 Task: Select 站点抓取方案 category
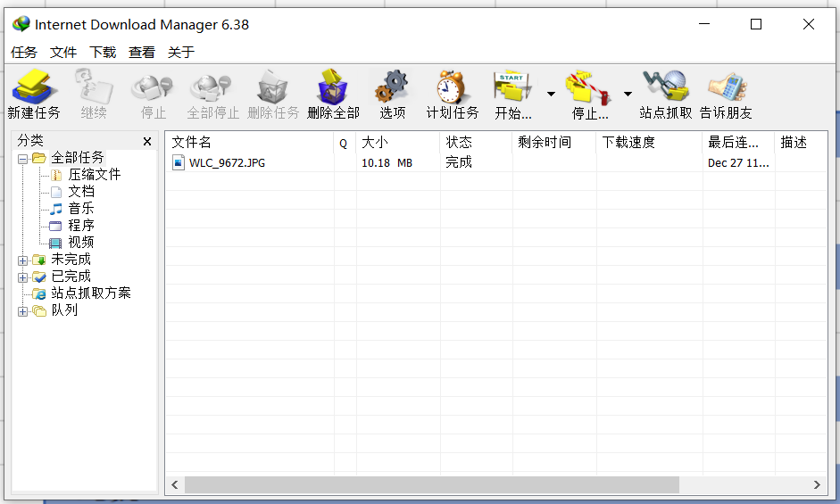pos(91,293)
